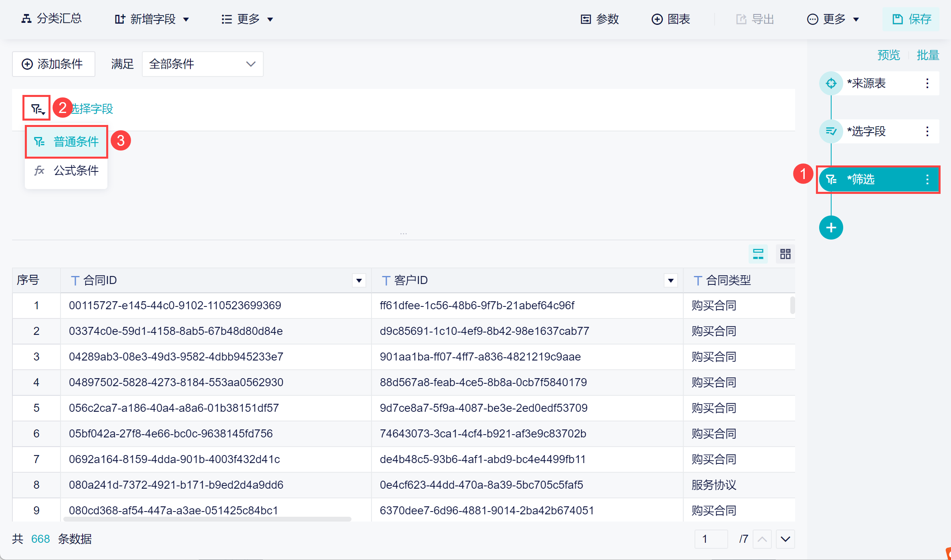Open three-dot menu of 筛选 step
This screenshot has height=560, width=951.
pos(927,179)
